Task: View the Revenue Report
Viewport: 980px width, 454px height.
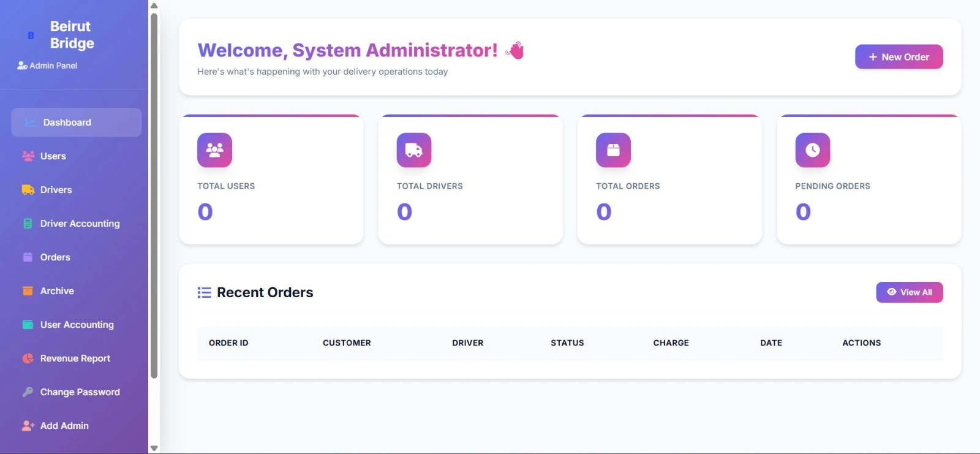Action: tap(77, 358)
